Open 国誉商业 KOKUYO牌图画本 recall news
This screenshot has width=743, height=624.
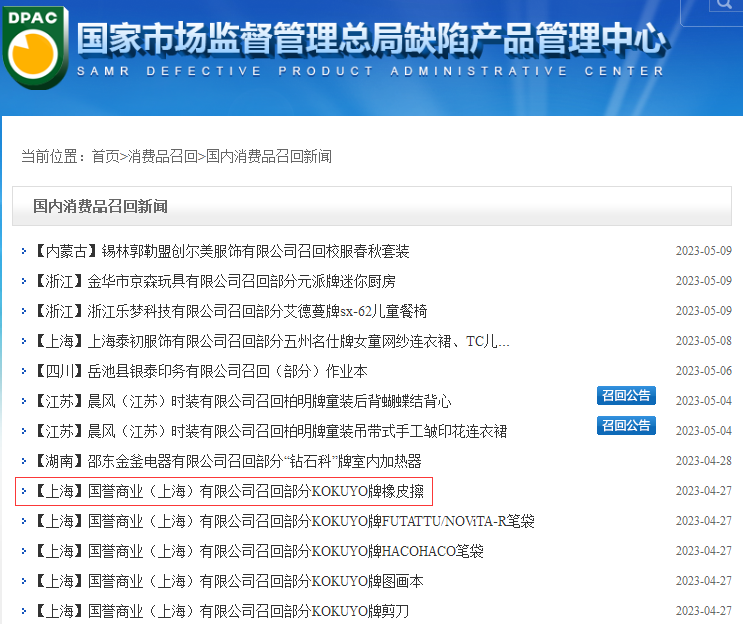[230, 581]
